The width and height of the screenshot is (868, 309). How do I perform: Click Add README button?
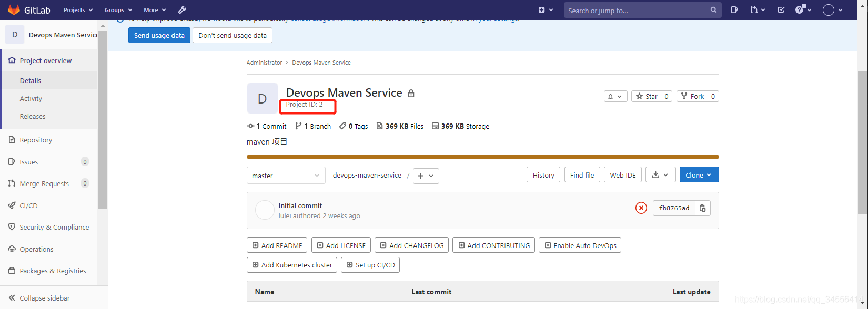(277, 245)
